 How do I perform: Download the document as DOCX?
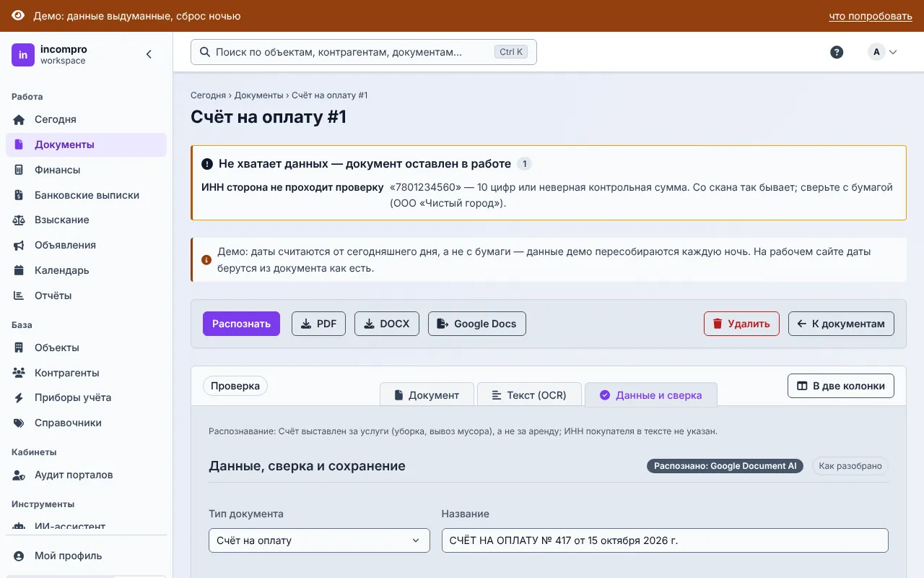pyautogui.click(x=387, y=324)
